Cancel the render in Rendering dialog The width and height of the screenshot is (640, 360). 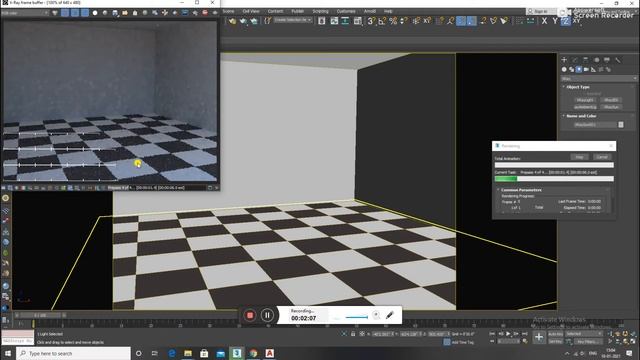click(x=602, y=157)
